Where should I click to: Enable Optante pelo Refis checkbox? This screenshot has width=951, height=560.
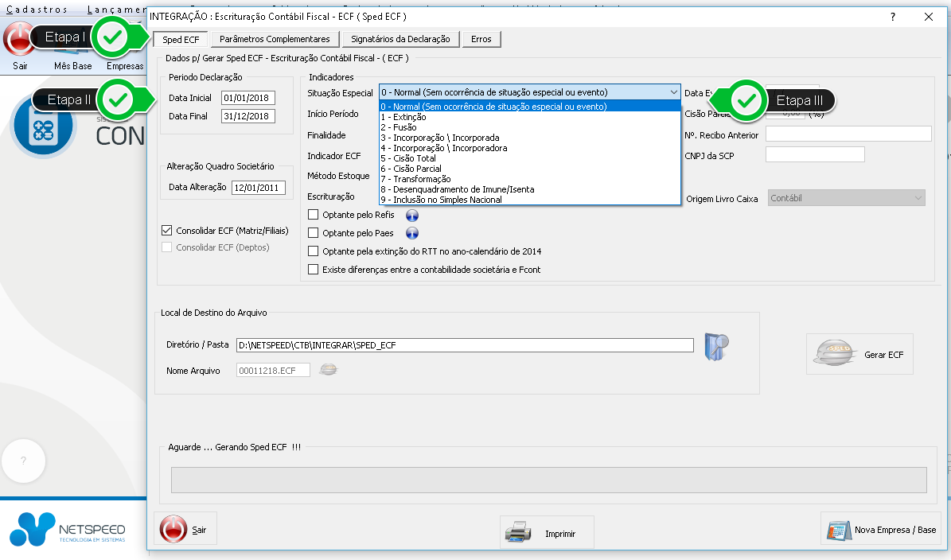pyautogui.click(x=314, y=215)
